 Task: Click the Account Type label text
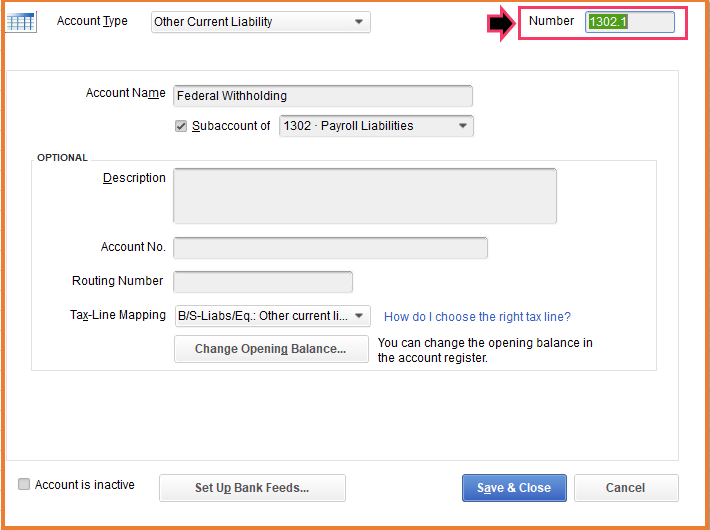(x=92, y=21)
